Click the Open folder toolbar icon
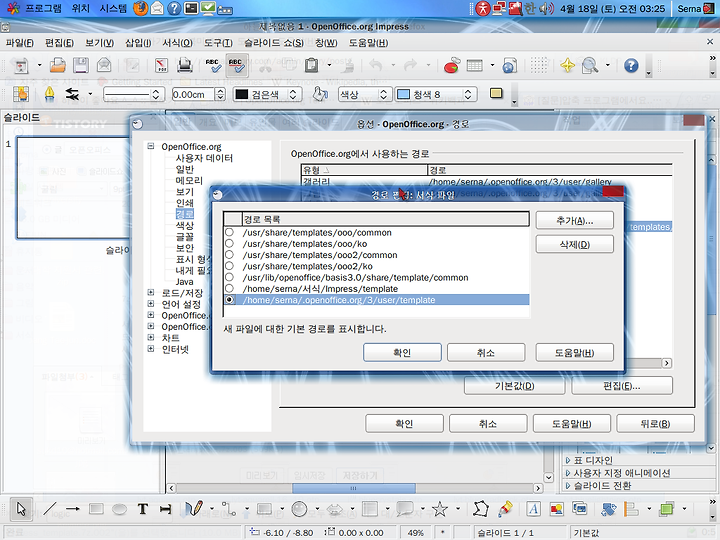720x540 pixels. (x=57, y=66)
